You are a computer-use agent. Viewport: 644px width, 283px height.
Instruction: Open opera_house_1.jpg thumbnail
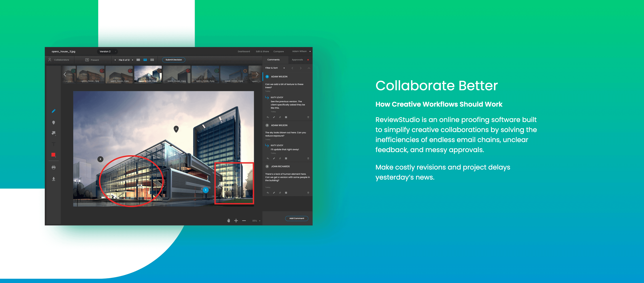click(91, 74)
